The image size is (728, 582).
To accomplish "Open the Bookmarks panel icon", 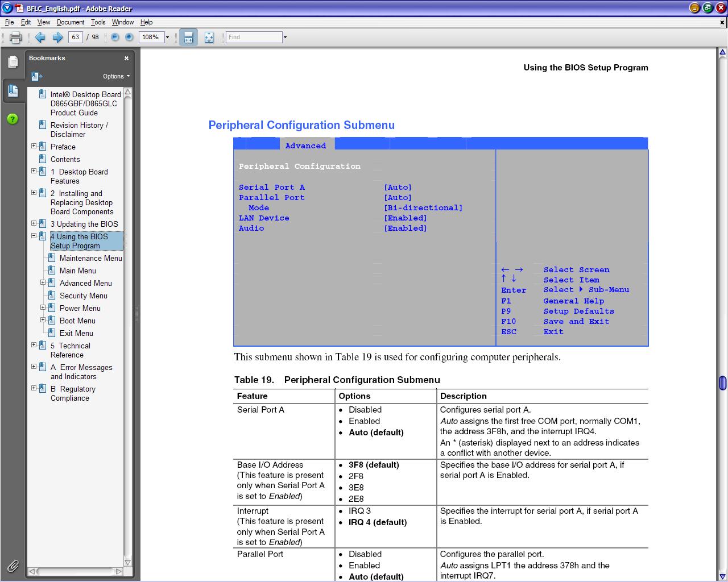I will point(13,91).
